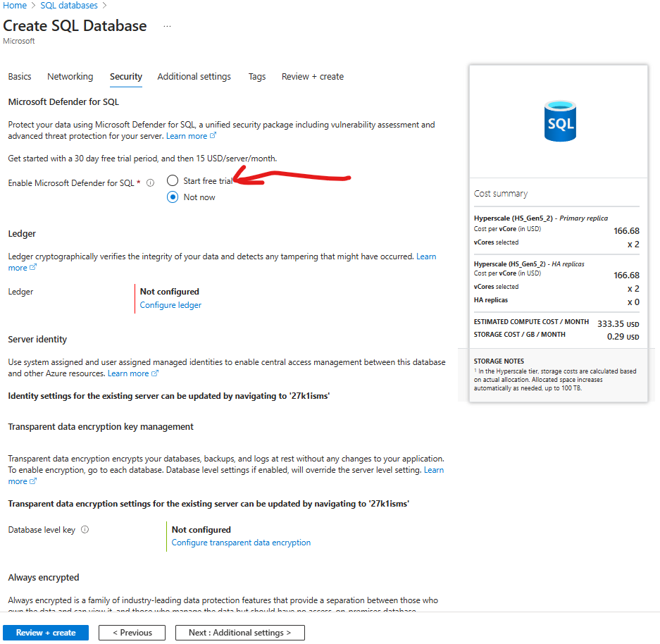The image size is (660, 644).
Task: Click the Server identity section heading
Action: click(37, 339)
